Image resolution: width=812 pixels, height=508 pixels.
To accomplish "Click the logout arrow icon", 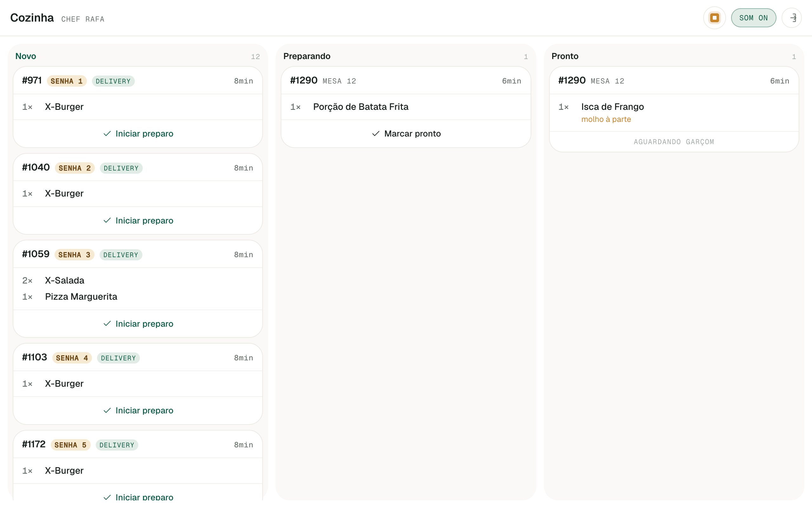I will tap(791, 18).
